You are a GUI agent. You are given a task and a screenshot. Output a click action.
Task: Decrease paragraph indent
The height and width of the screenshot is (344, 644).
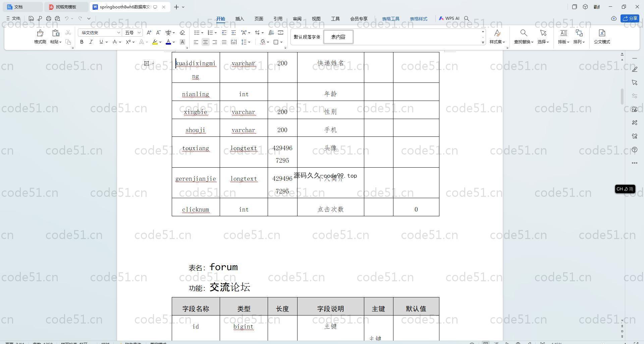pyautogui.click(x=224, y=33)
